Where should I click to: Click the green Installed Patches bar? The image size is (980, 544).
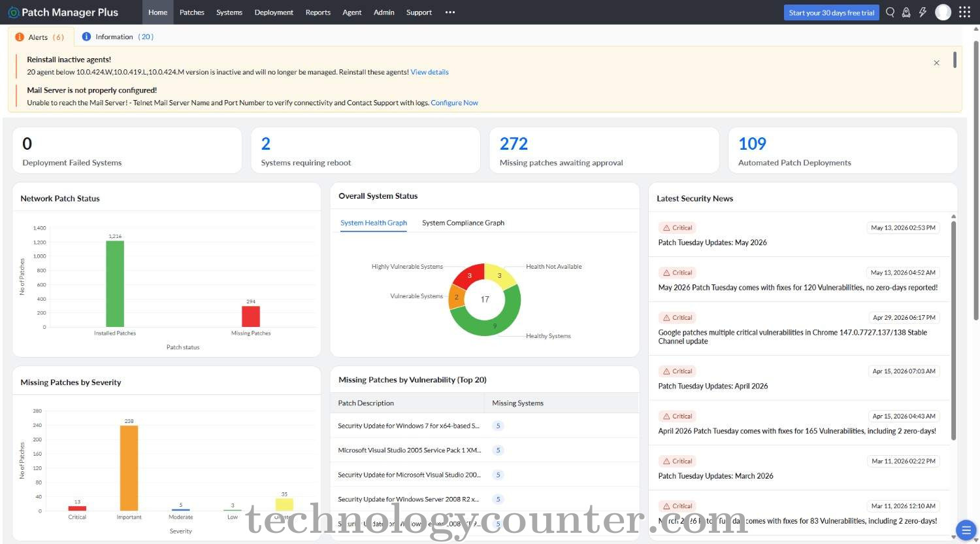pyautogui.click(x=115, y=284)
